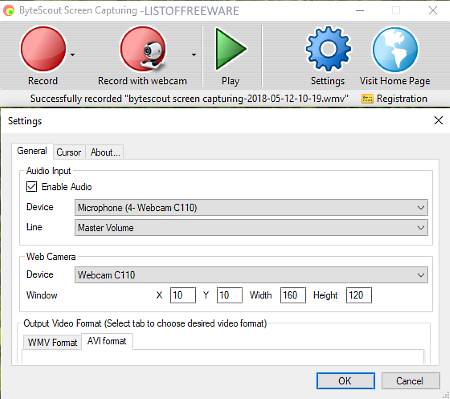Click the webcam window Height field
Viewport: 450px width, 399px height.
(359, 295)
